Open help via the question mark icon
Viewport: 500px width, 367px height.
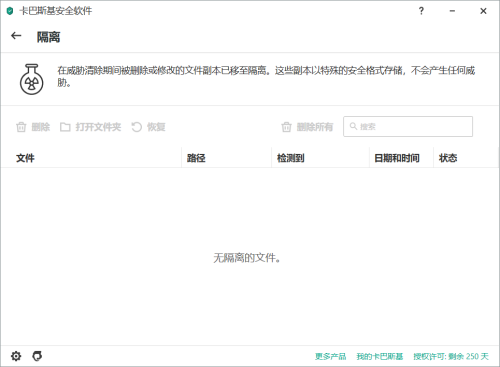(x=421, y=11)
